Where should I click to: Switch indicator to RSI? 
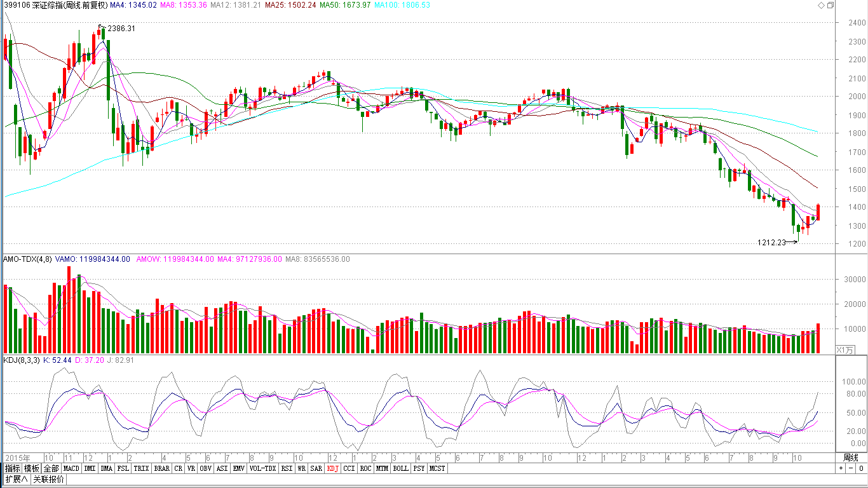(x=287, y=468)
